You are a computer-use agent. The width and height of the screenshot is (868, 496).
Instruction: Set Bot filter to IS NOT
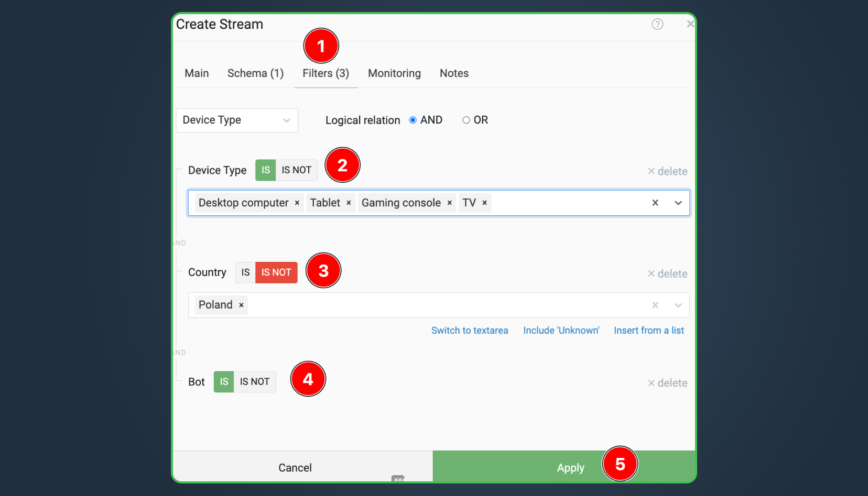coord(255,382)
